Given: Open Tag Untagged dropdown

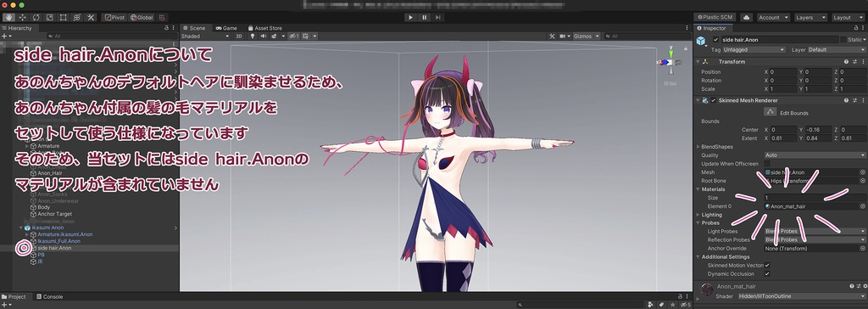Looking at the screenshot, I should pyautogui.click(x=754, y=50).
